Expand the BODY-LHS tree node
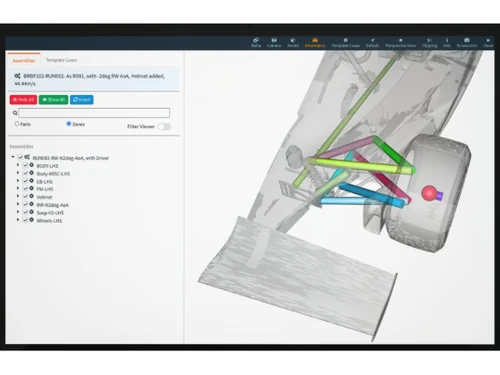The image size is (500, 375). tap(18, 165)
